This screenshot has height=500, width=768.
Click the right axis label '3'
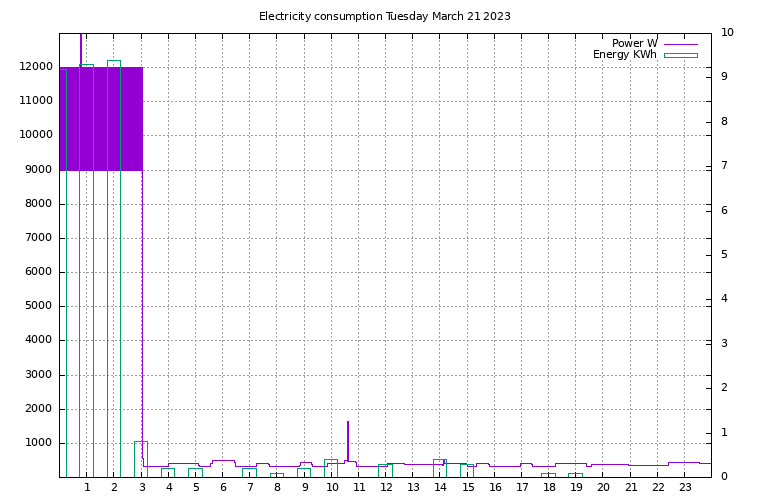tap(724, 343)
